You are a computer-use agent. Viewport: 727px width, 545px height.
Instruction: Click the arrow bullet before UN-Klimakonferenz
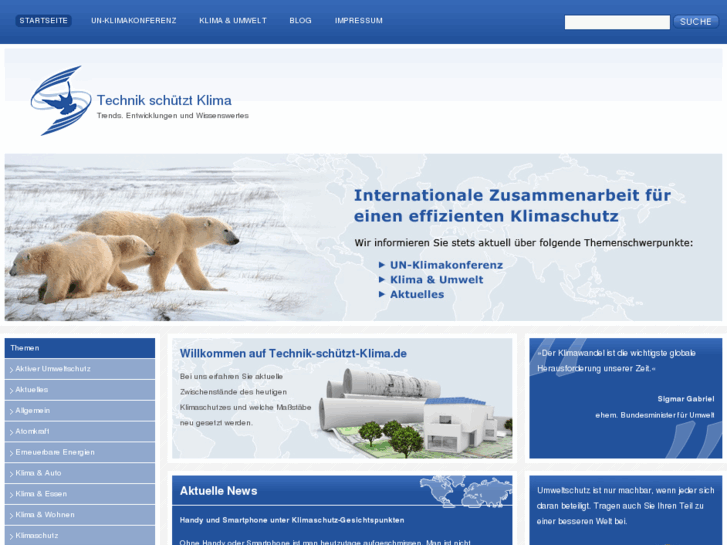pos(382,265)
